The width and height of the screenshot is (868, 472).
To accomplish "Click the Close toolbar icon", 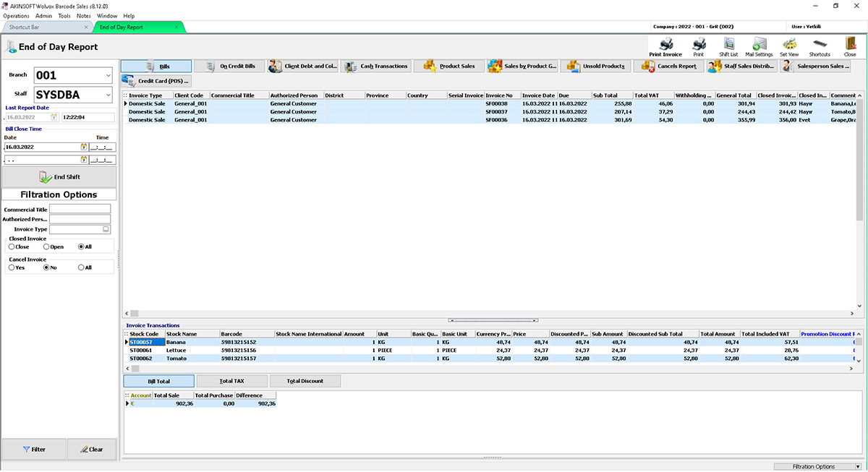I will point(850,47).
